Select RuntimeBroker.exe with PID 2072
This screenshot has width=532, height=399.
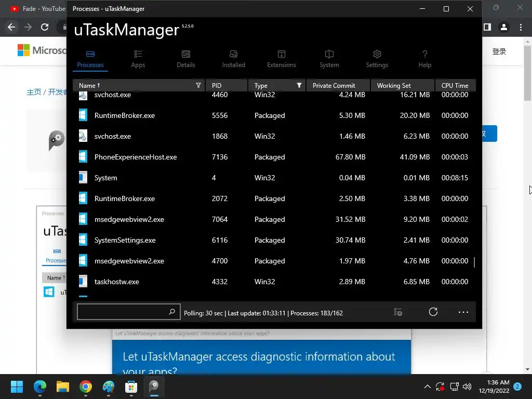274,198
